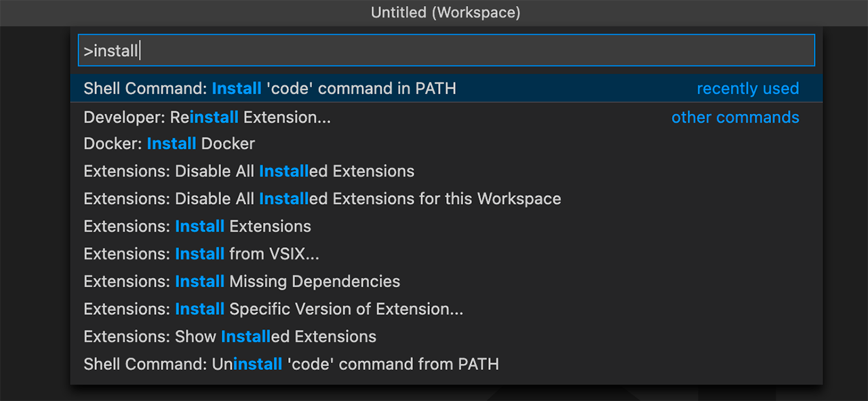Click the 'other commands' group label
868x401 pixels.
click(735, 117)
